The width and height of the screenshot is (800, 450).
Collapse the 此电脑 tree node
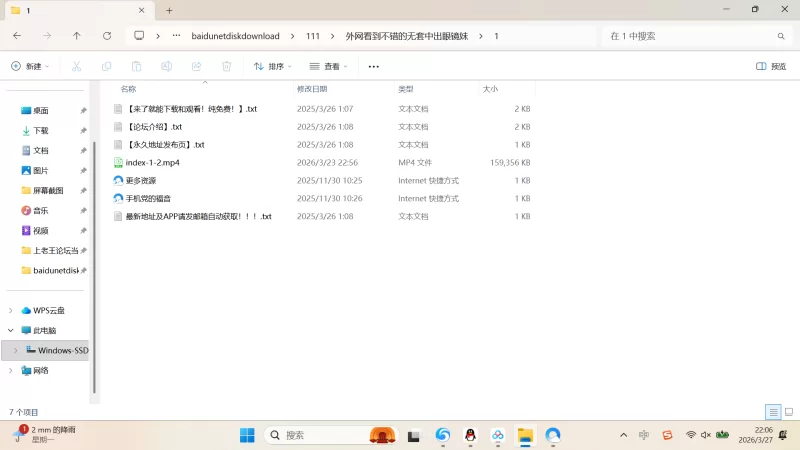pyautogui.click(x=11, y=330)
